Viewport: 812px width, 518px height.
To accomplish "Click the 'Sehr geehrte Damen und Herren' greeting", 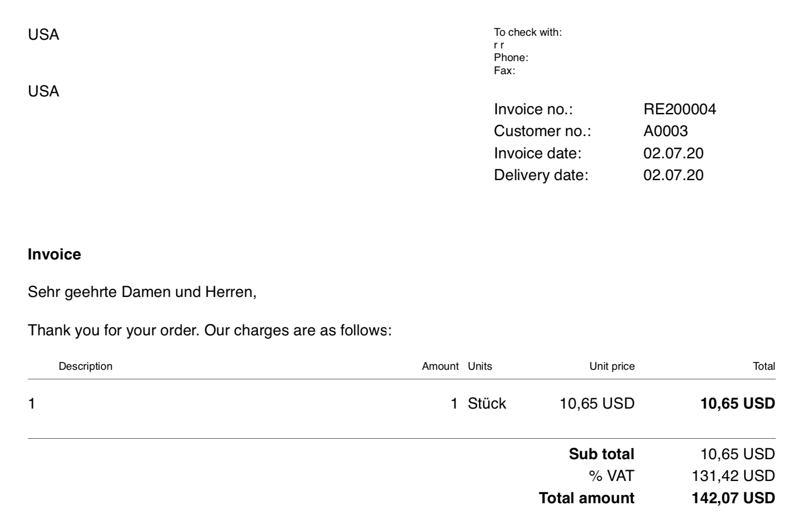I will coord(142,292).
